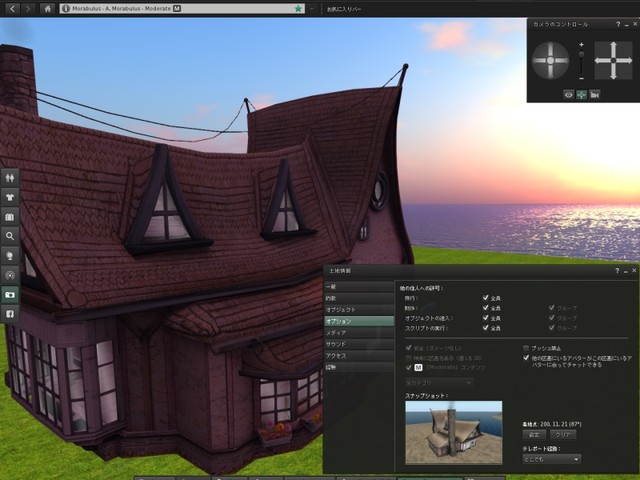Viewport: 640px width, 480px height.
Task: Teleport home using the home icon
Action: click(48, 8)
